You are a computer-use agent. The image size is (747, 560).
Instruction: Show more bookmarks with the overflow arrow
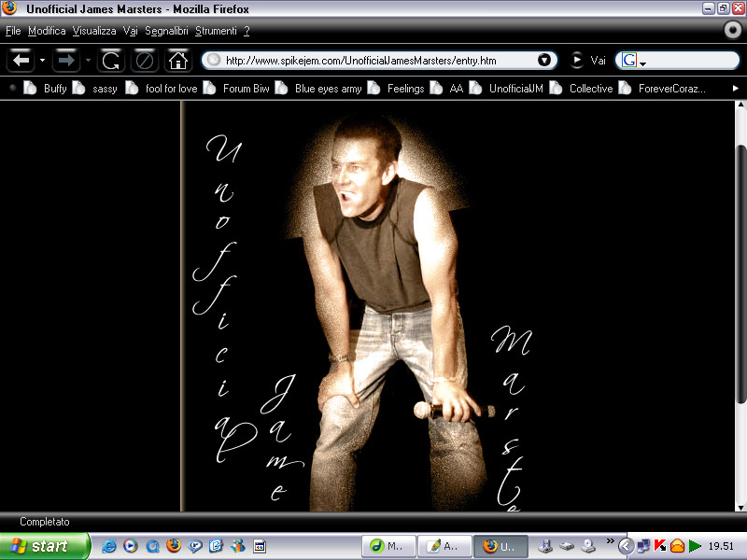(x=735, y=88)
